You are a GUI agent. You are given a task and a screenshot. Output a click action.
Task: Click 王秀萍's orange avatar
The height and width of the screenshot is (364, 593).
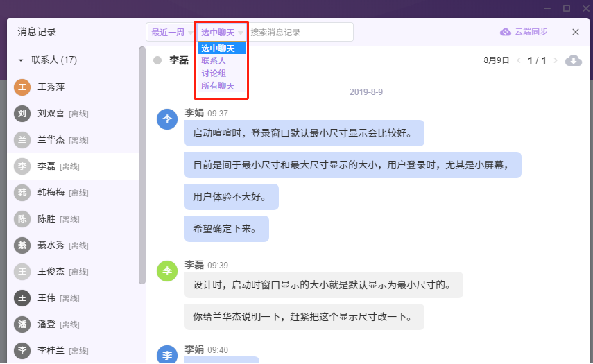click(23, 87)
